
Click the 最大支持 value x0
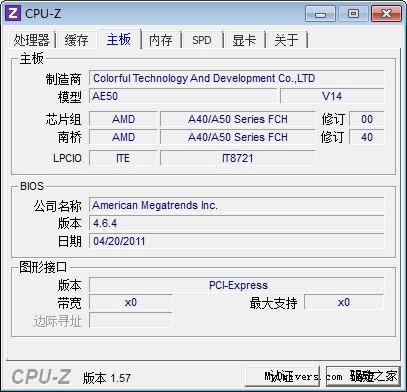click(x=344, y=302)
